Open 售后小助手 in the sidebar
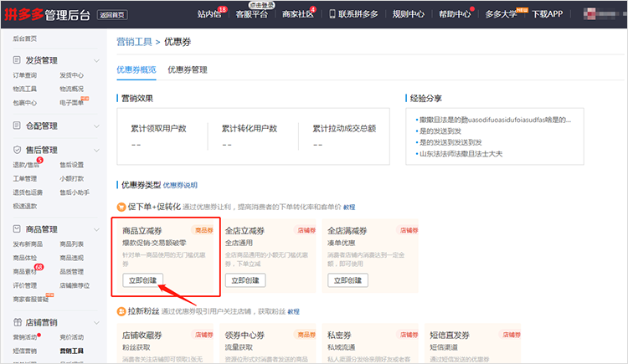The width and height of the screenshot is (628, 364). pyautogui.click(x=75, y=192)
